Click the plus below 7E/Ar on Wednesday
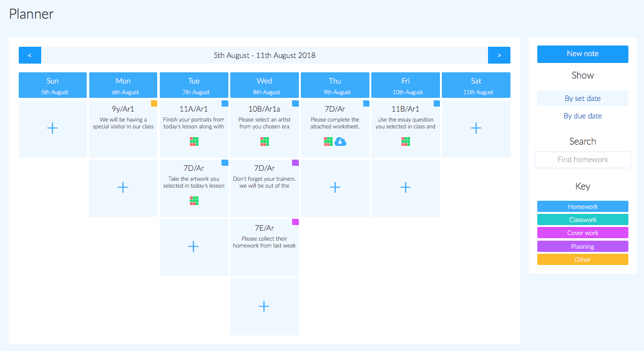 [x=264, y=306]
